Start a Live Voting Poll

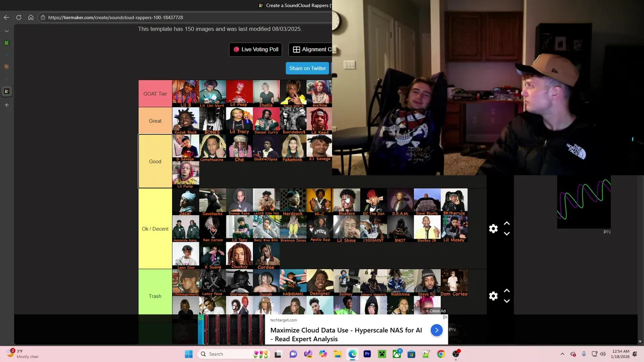[256, 49]
